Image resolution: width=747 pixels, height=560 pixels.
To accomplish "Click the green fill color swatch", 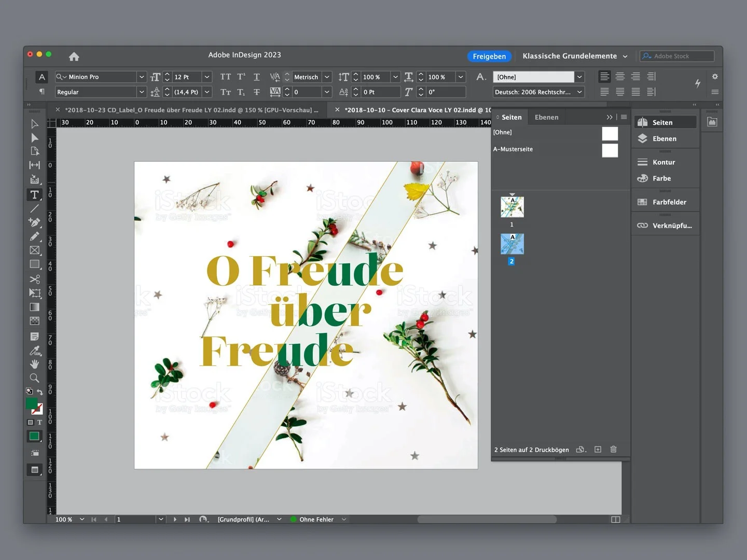I will [32, 403].
